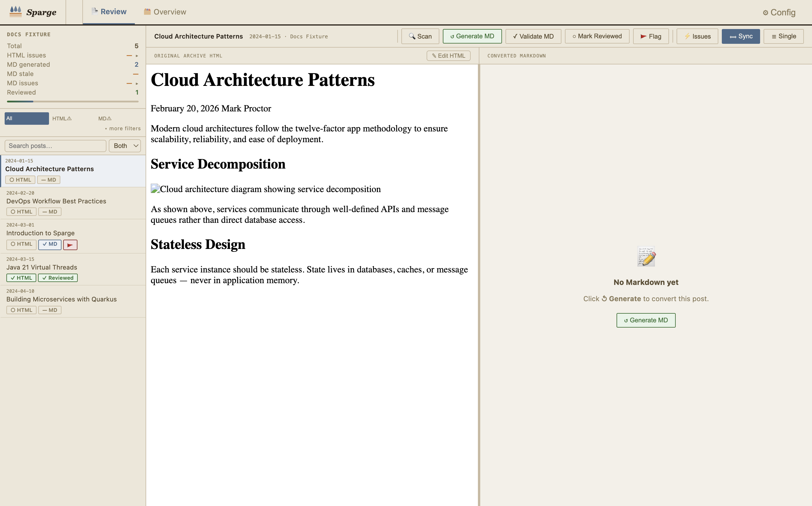Image resolution: width=812 pixels, height=506 pixels.
Task: Open the Issues panel
Action: tap(697, 36)
